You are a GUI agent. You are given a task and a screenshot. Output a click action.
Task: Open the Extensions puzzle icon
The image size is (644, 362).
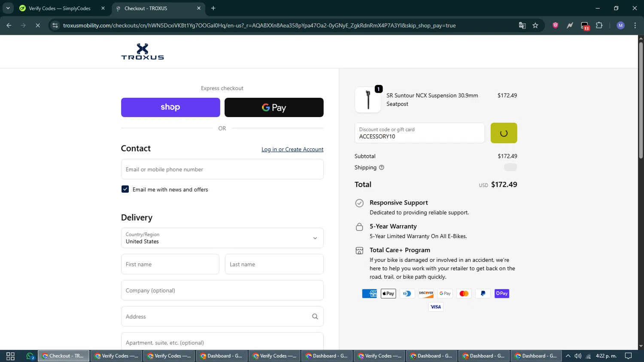point(599,25)
